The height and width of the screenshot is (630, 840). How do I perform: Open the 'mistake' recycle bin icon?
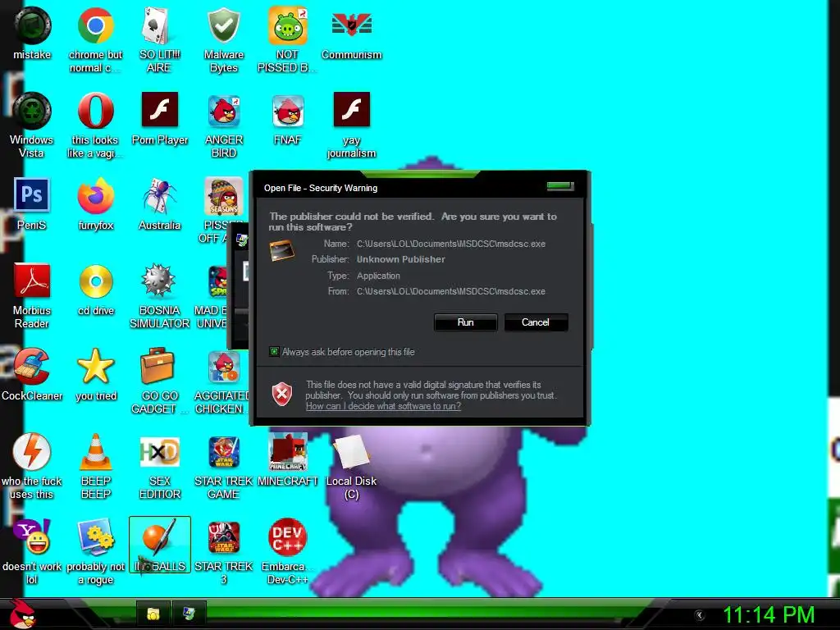click(32, 25)
